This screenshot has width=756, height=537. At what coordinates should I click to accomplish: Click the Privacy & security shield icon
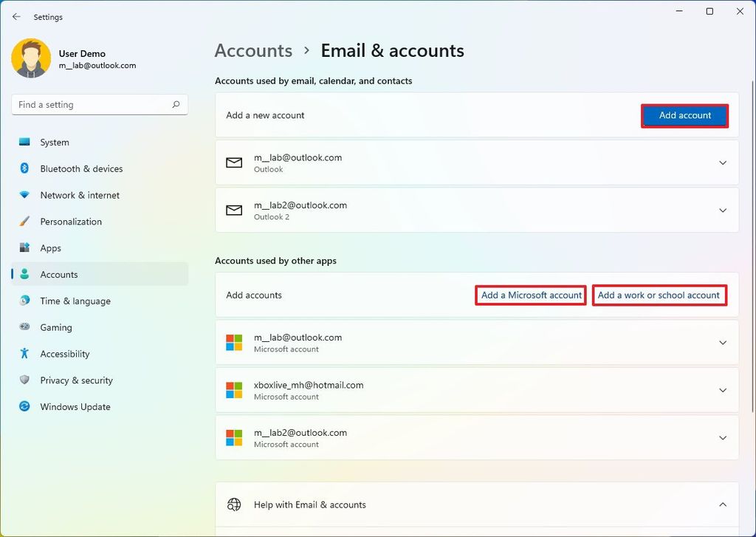pyautogui.click(x=24, y=380)
